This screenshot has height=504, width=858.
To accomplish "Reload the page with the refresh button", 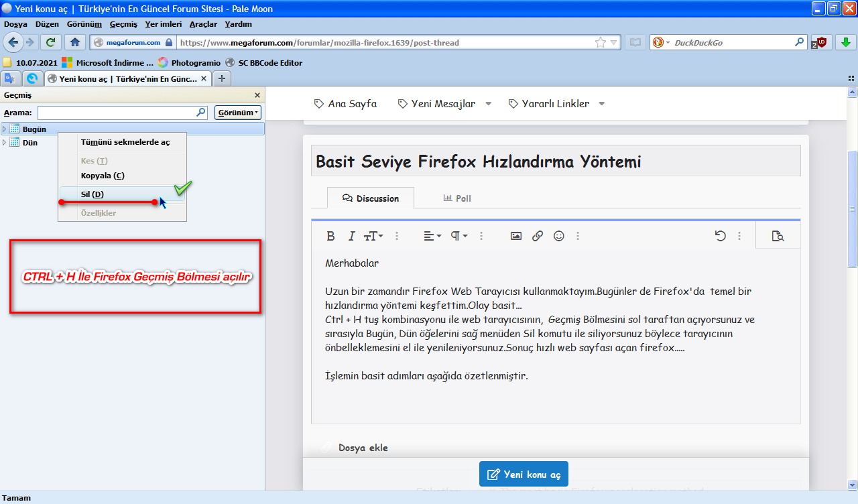I will (x=50, y=42).
